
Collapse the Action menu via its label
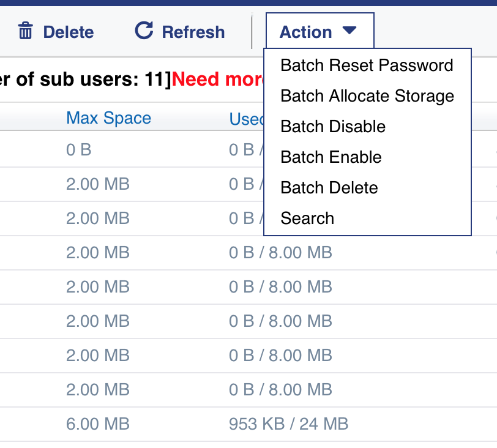point(305,32)
